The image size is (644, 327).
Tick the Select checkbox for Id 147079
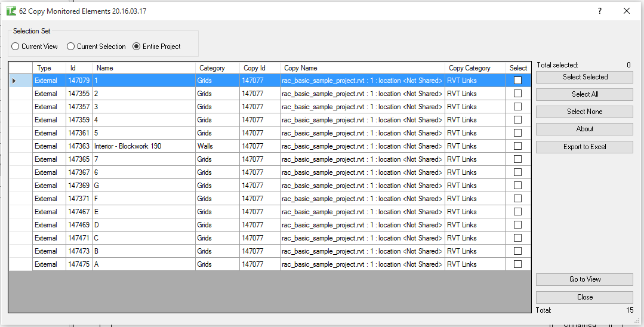pos(517,81)
